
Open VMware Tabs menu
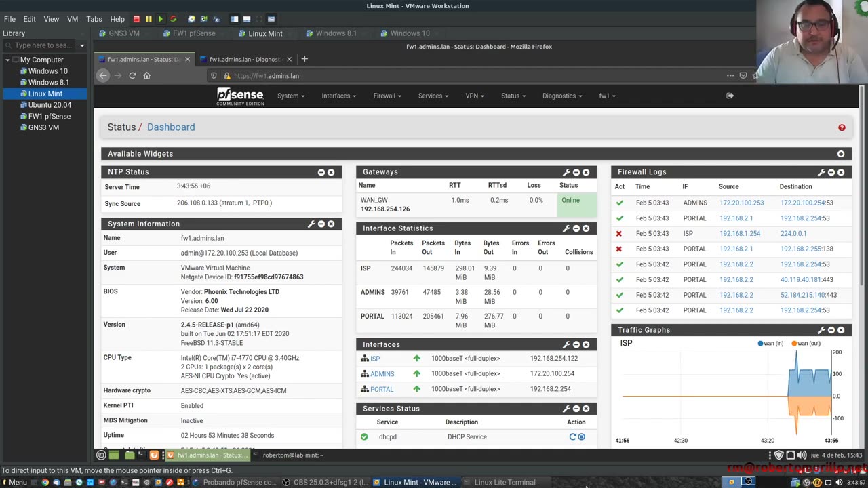[94, 19]
